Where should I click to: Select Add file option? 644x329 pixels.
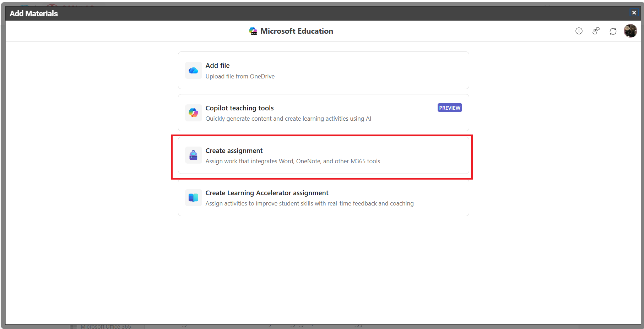323,70
